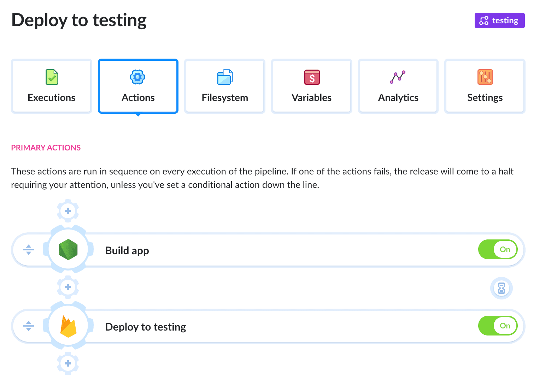Click the Variables dollar sign icon
The width and height of the screenshot is (557, 392).
tap(312, 77)
